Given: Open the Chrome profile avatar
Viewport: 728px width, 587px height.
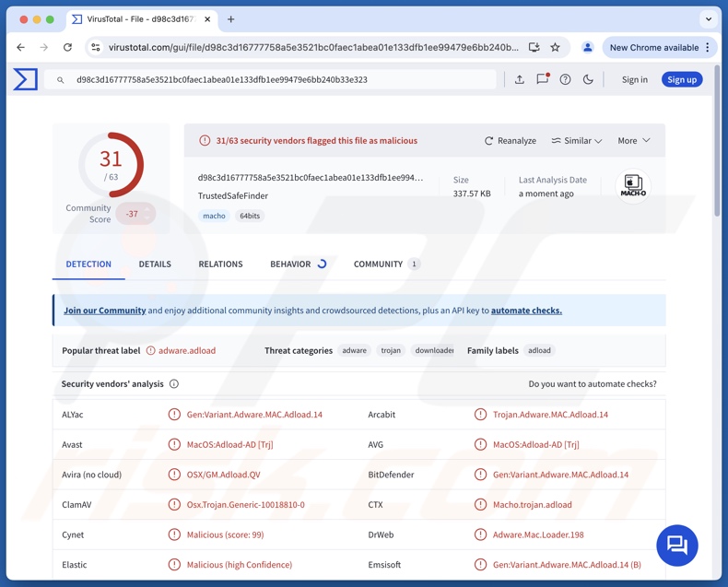Looking at the screenshot, I should pos(587,47).
